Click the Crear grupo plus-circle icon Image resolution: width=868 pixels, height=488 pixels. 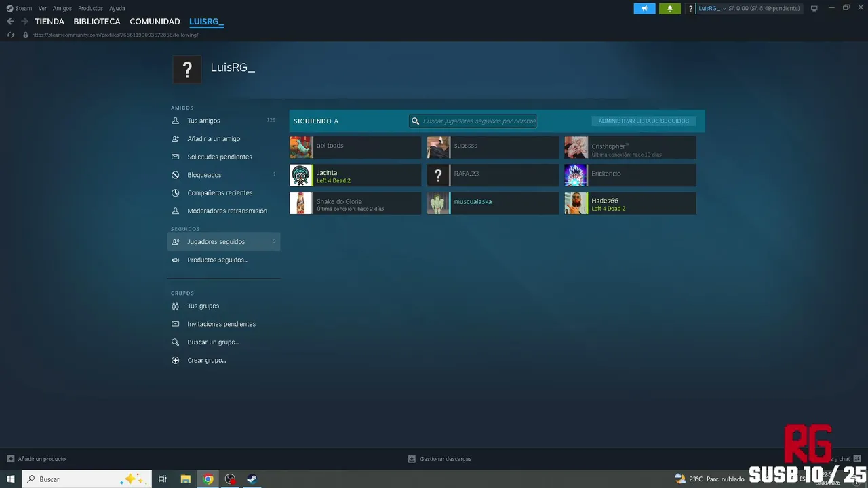point(175,360)
